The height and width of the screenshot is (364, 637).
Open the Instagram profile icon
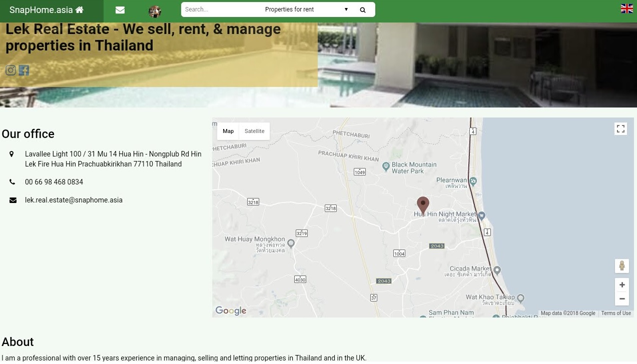11,70
